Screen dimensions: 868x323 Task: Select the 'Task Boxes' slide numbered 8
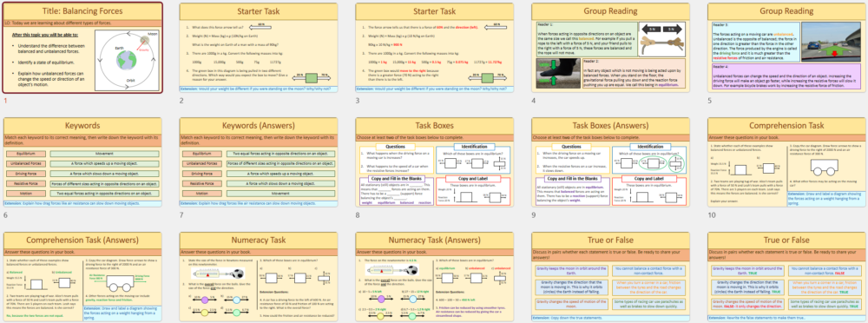coord(435,162)
